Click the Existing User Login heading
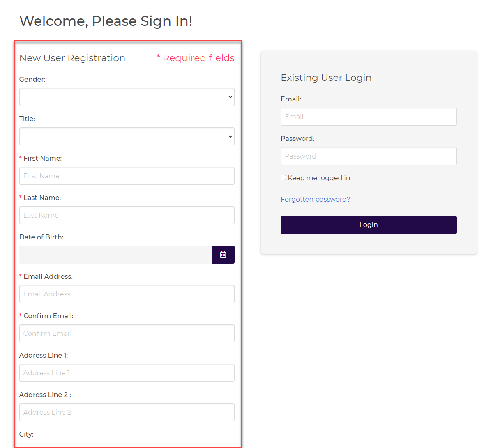This screenshot has height=448, width=484. pos(326,78)
